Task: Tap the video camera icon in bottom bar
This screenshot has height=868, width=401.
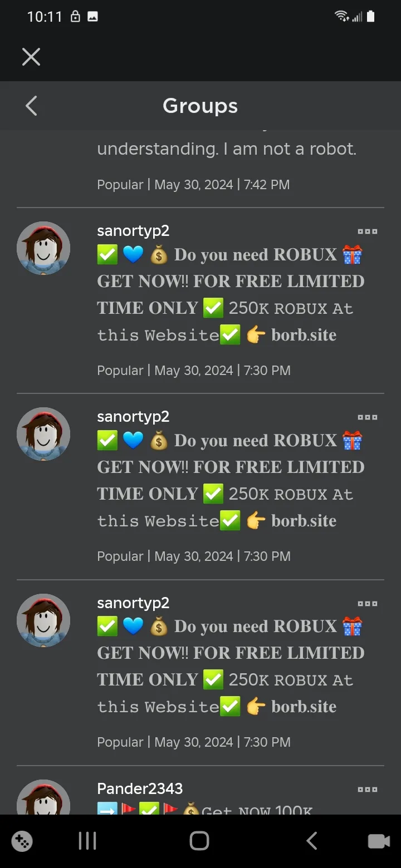Action: pos(379,841)
